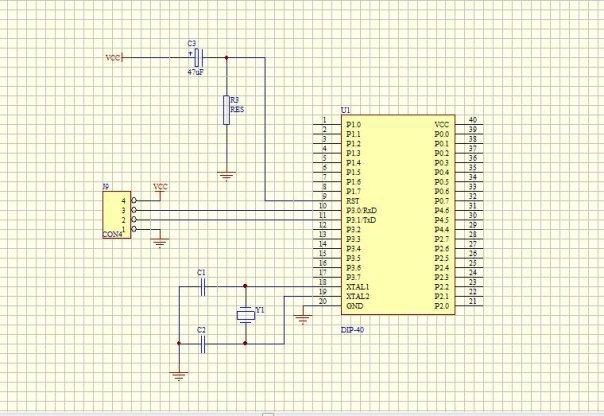Click the U1 DIP-40 microcontroller body
The image size is (604, 416).
(x=398, y=215)
